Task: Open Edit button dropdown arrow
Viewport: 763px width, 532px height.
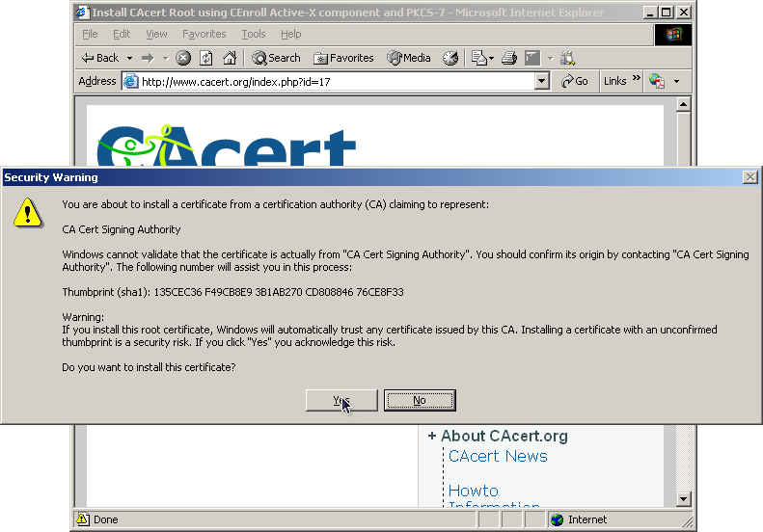Action: [x=551, y=59]
